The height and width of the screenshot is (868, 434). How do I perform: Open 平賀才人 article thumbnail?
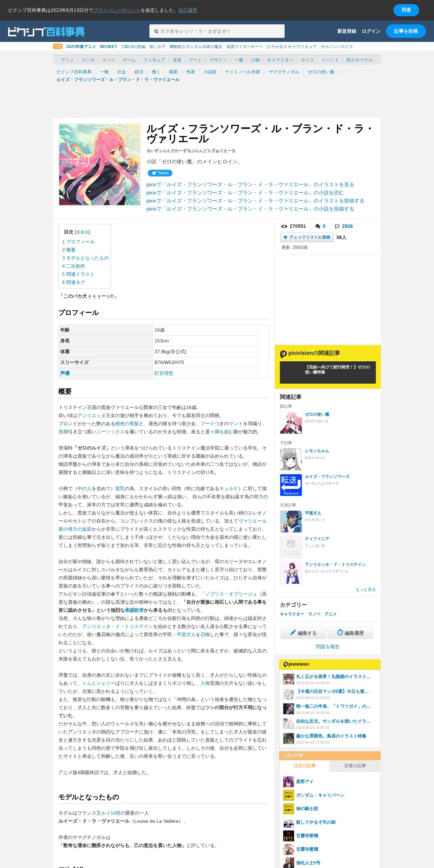point(291,522)
